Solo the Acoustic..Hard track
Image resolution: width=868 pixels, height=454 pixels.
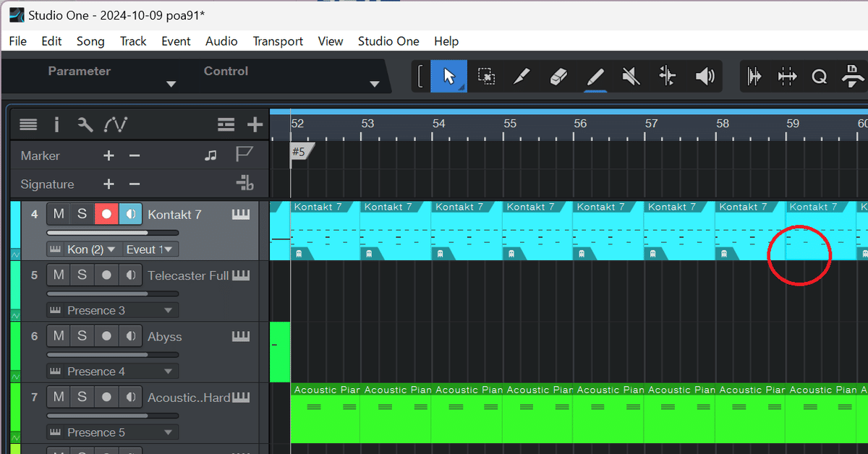click(x=82, y=396)
